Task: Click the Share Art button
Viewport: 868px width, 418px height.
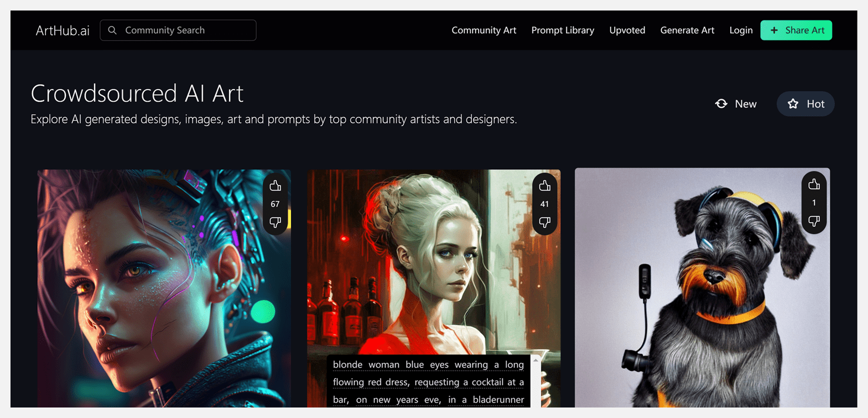Action: 796,30
